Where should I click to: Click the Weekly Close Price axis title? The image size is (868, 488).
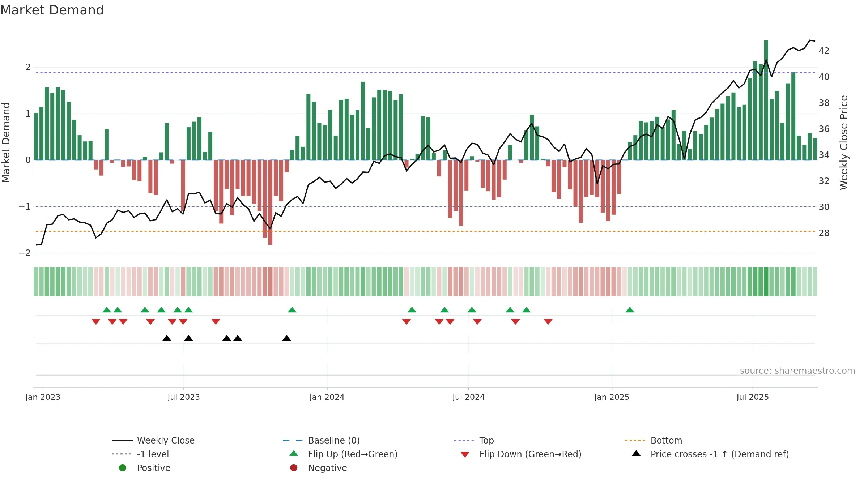point(844,142)
